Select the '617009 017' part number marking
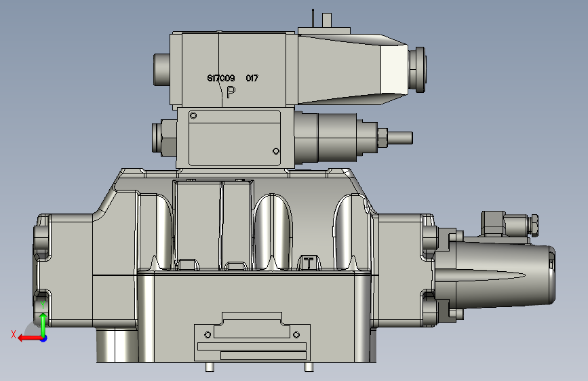 tap(233, 78)
